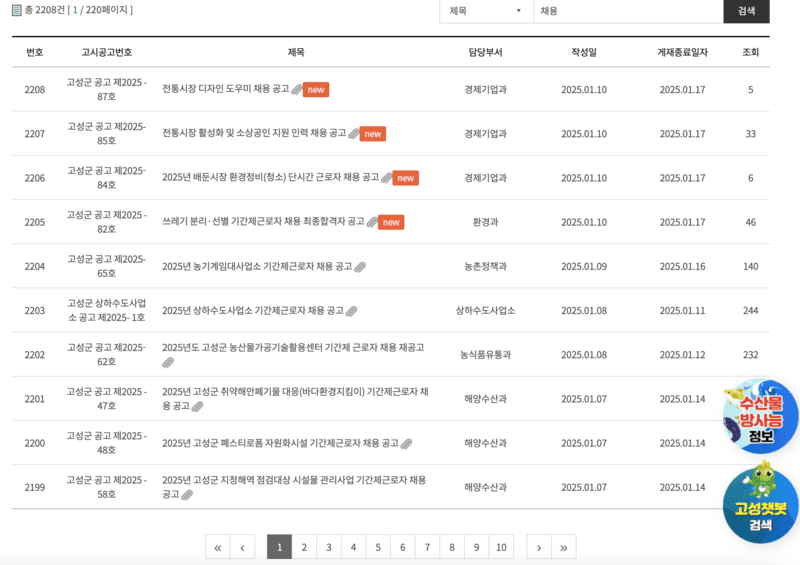
Task: Open 농산물가공기술활용센터 기간제 근로자 채용 재공고
Action: [293, 348]
